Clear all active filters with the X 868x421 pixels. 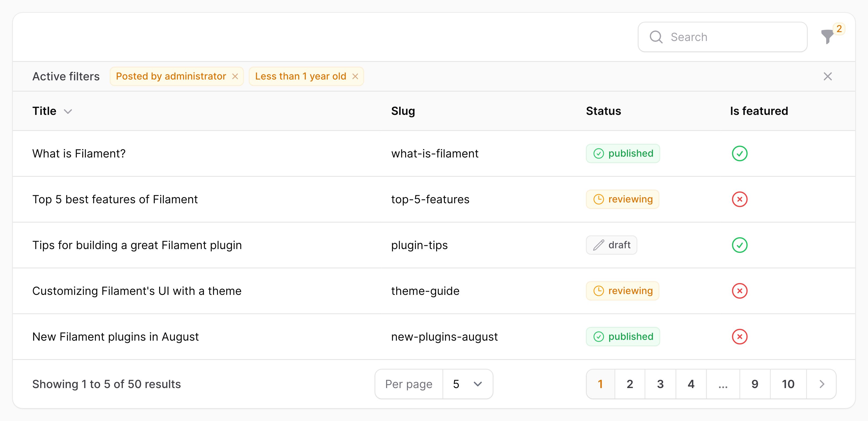point(828,76)
